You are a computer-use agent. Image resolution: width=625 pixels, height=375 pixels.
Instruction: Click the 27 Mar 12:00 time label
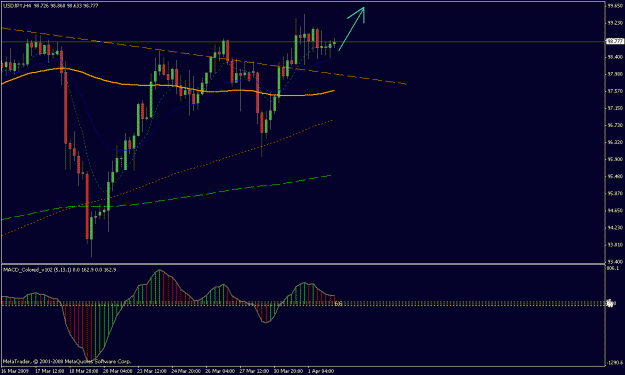(x=254, y=371)
